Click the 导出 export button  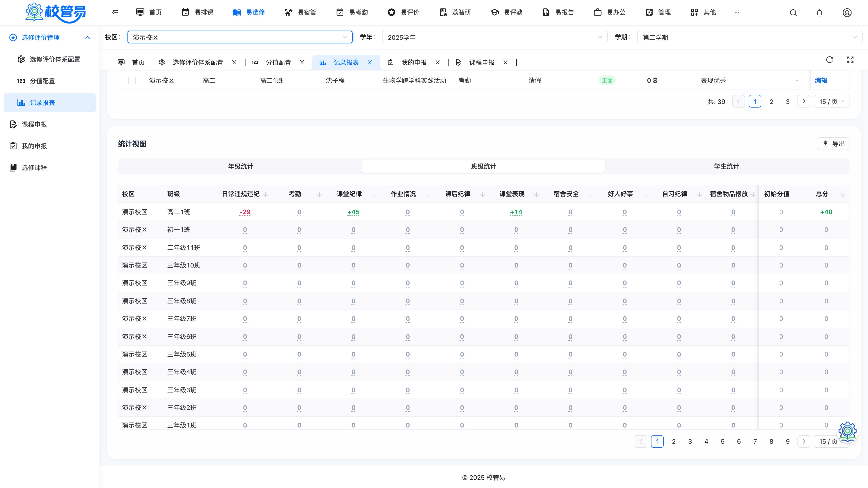click(x=833, y=144)
